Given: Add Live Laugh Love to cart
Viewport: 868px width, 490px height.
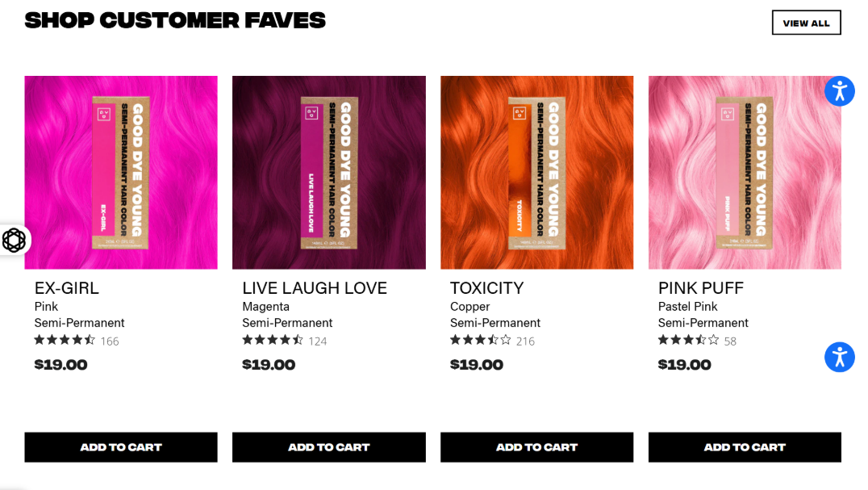Looking at the screenshot, I should click(x=329, y=447).
